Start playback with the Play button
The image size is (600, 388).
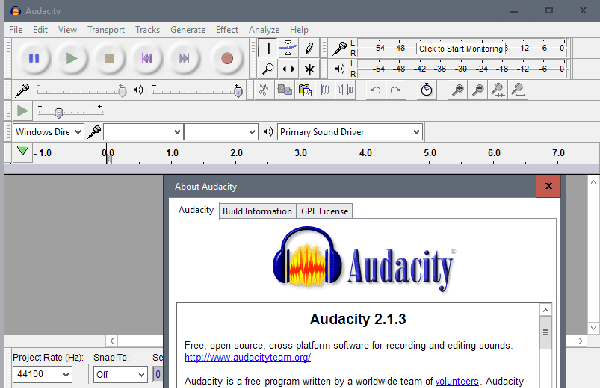tap(72, 58)
